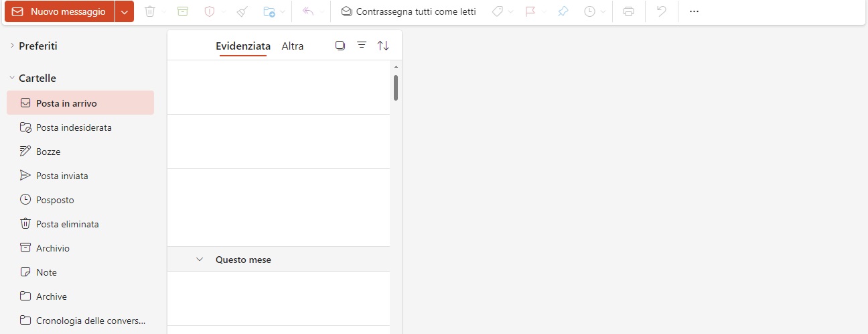Click the Filter lines icon
Viewport: 868px width, 334px height.
click(362, 46)
